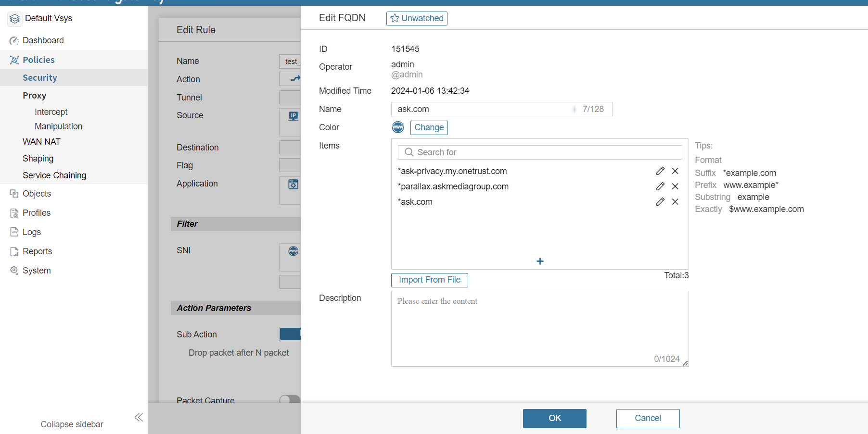Click the Change color button
Image resolution: width=868 pixels, height=434 pixels.
429,127
